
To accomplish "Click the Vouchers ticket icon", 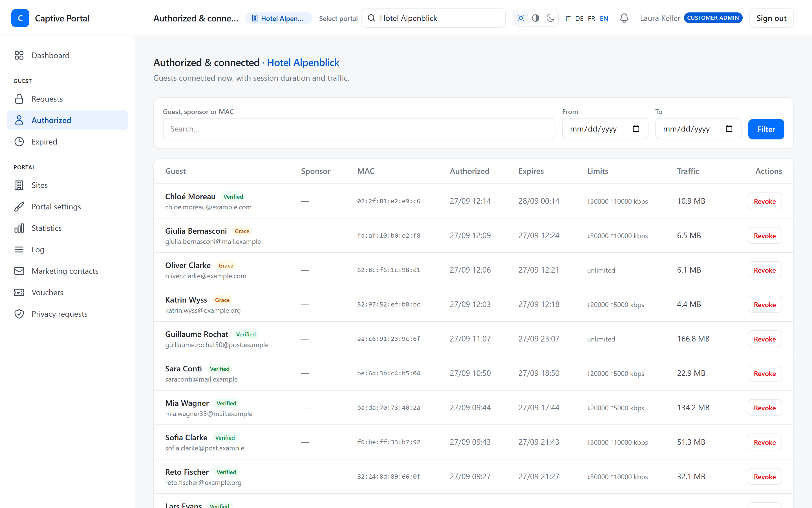I will pyautogui.click(x=19, y=292).
